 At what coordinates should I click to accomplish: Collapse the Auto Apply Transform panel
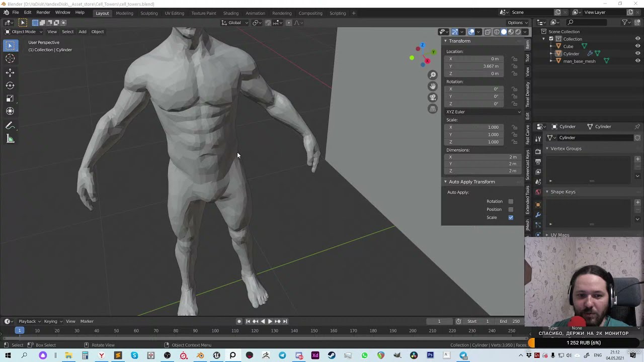[x=445, y=182]
